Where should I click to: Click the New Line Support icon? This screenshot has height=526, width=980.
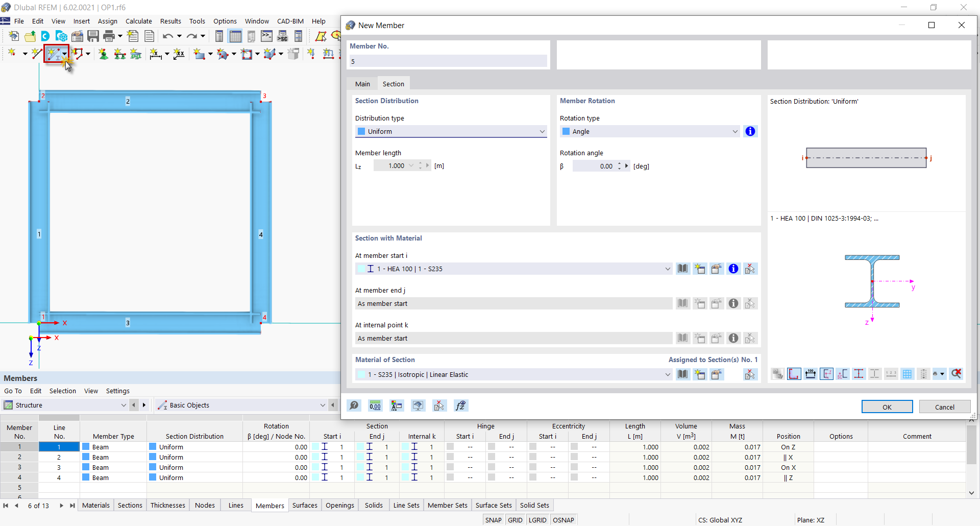click(120, 54)
